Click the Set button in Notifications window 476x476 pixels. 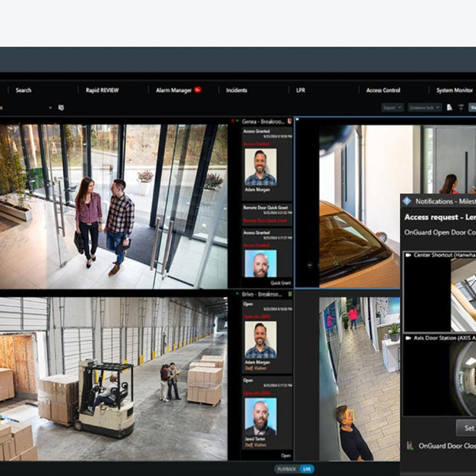(466, 428)
